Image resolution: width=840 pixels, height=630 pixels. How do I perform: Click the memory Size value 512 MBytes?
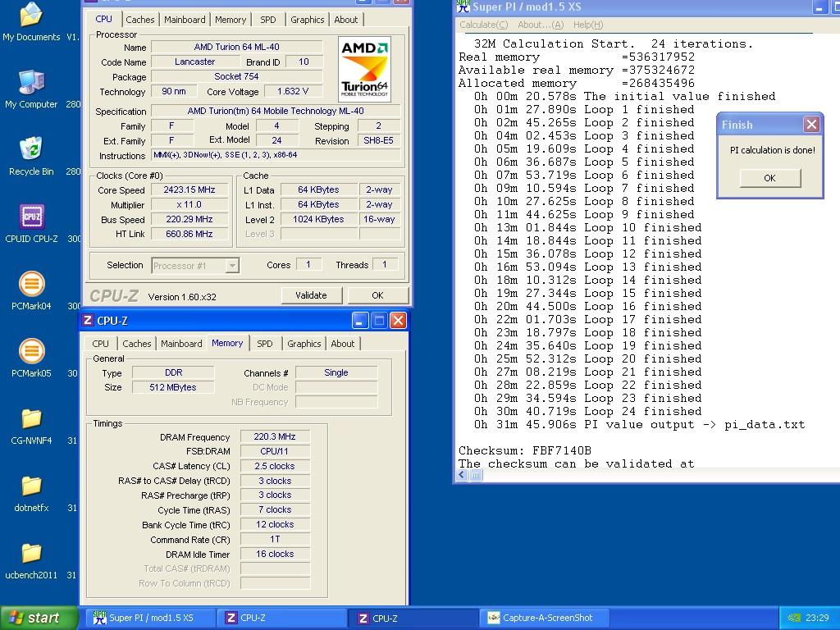[173, 387]
